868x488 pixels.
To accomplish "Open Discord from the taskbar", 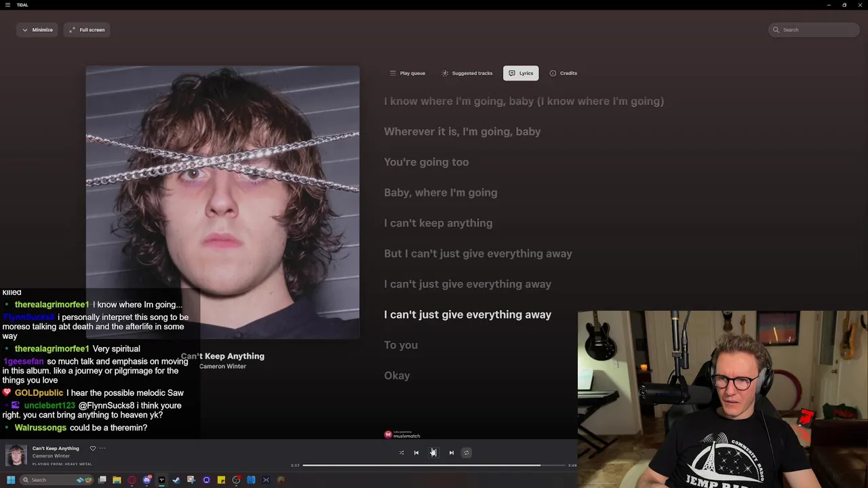I will (x=147, y=480).
